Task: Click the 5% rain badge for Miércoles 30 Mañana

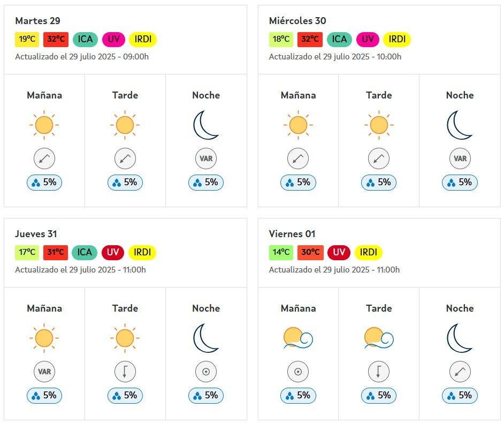Action: [298, 183]
